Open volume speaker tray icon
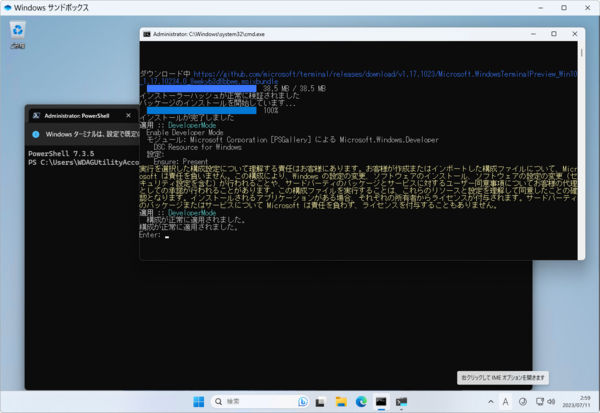 click(x=551, y=402)
